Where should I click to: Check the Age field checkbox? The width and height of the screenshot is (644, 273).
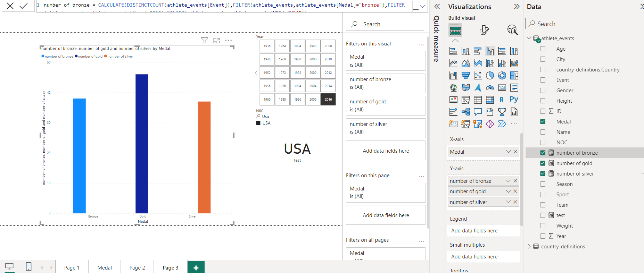click(543, 49)
